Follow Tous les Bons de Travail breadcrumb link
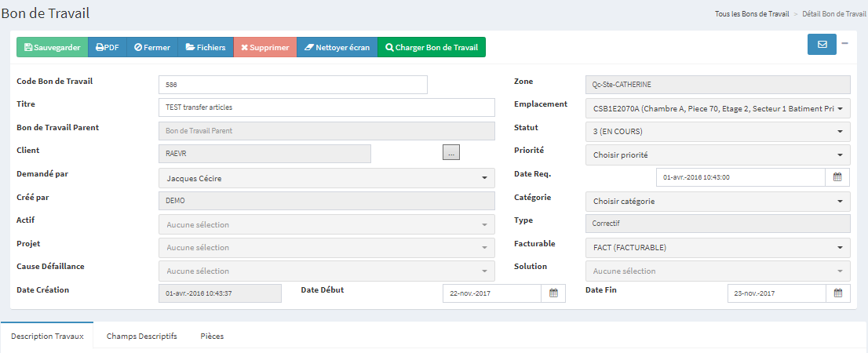Image resolution: width=868 pixels, height=353 pixels. [752, 14]
